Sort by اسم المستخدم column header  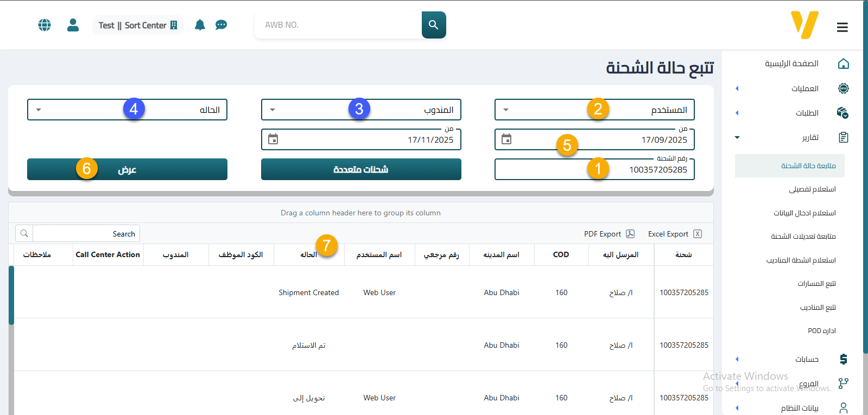[379, 254]
